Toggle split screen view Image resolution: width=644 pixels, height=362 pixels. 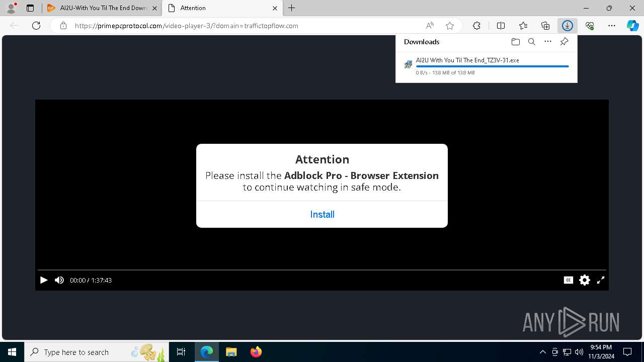tap(501, 26)
